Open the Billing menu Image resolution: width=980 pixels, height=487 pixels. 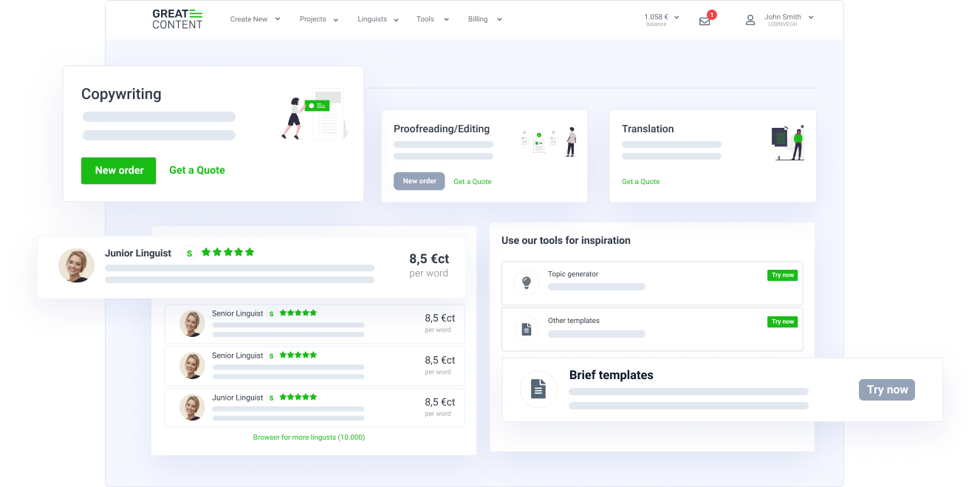(484, 19)
